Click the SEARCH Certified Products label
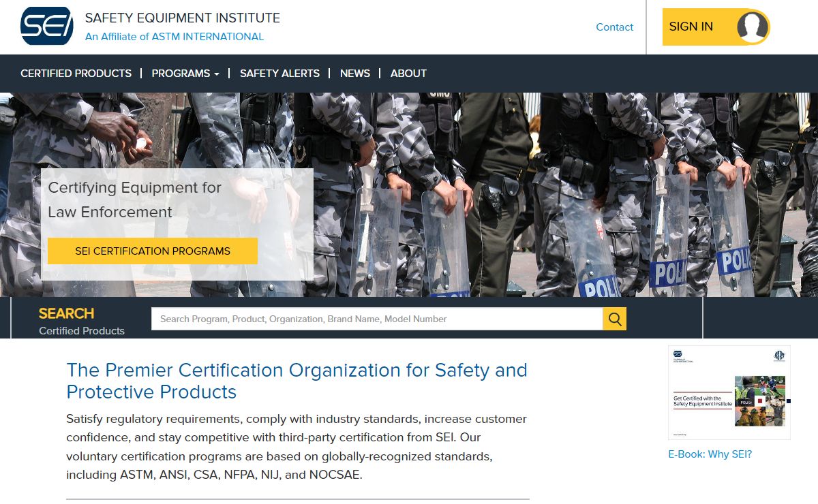The height and width of the screenshot is (504, 818). (x=82, y=321)
